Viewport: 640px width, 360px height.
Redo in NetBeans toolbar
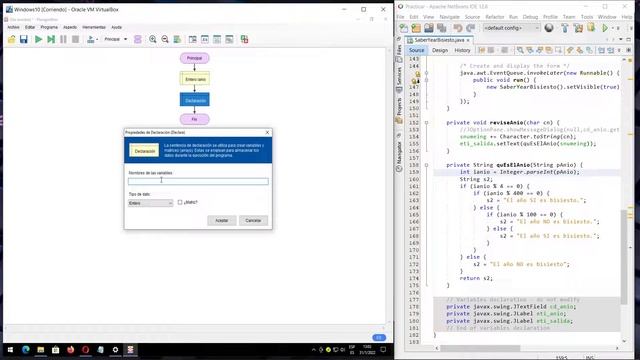[471, 28]
